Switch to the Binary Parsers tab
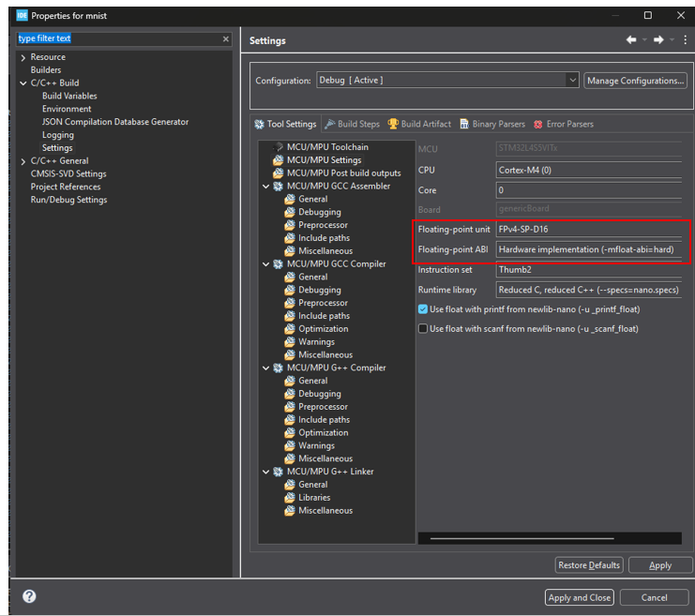The height and width of the screenshot is (616, 695). (x=492, y=124)
